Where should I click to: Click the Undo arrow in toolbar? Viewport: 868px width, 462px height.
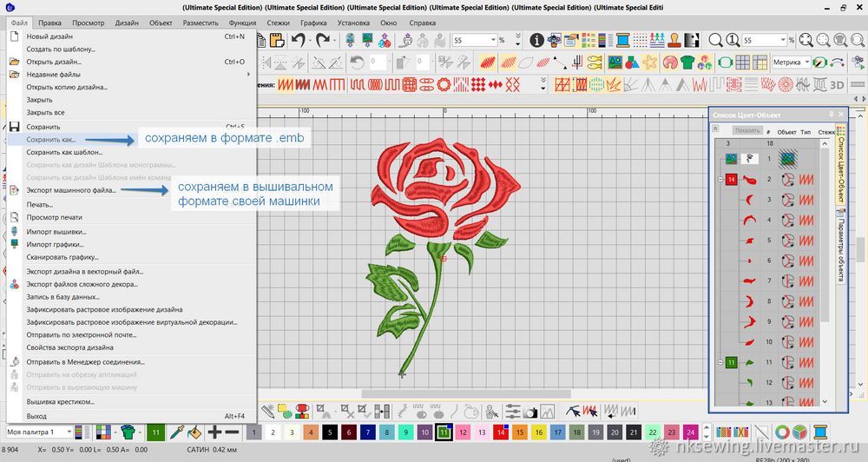298,40
